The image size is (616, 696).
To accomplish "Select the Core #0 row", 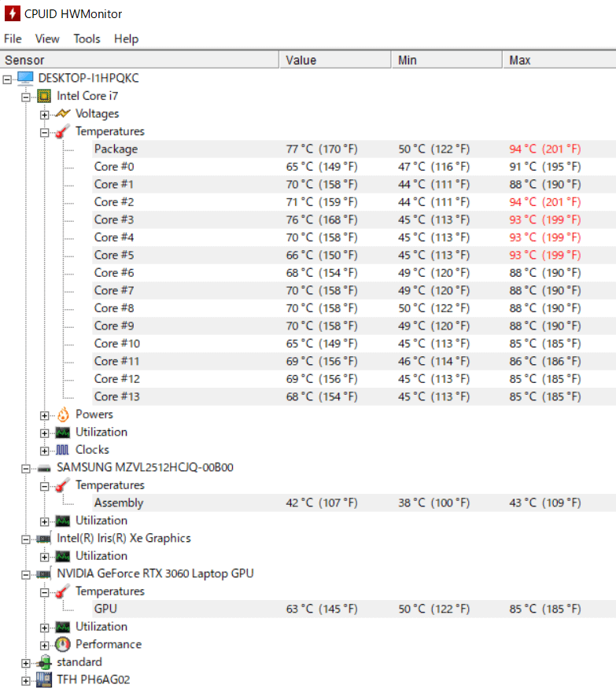I will pyautogui.click(x=354, y=167).
